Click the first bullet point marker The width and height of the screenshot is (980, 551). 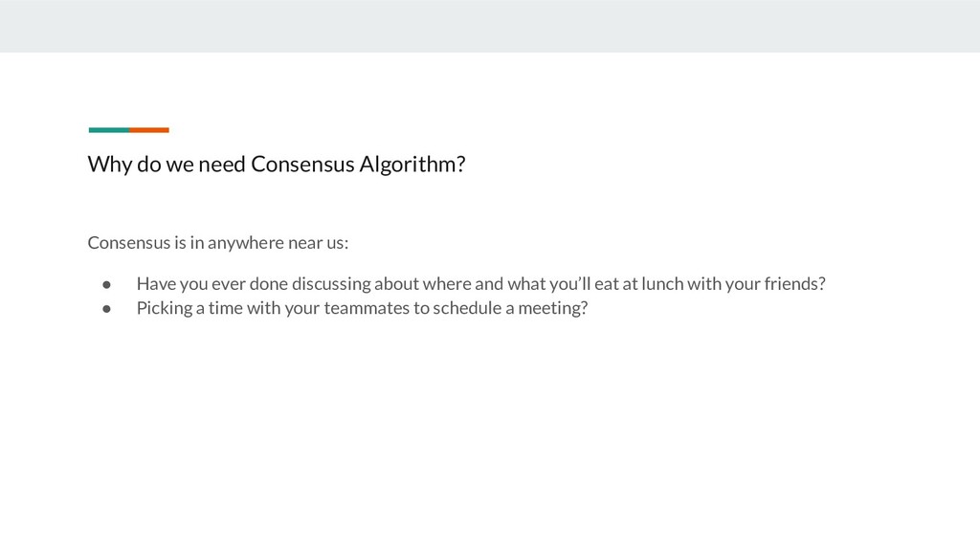107,285
